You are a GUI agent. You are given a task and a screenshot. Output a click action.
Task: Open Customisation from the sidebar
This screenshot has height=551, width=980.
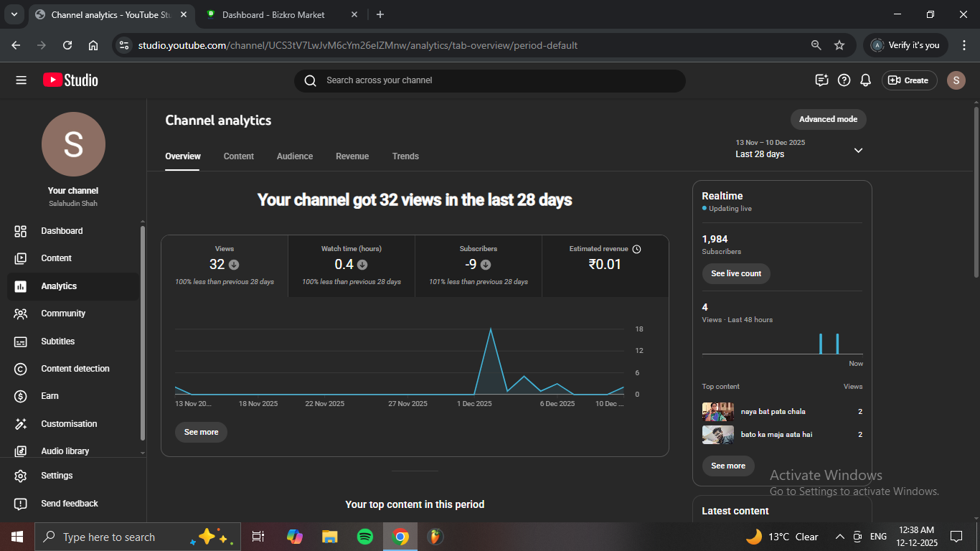tap(68, 424)
